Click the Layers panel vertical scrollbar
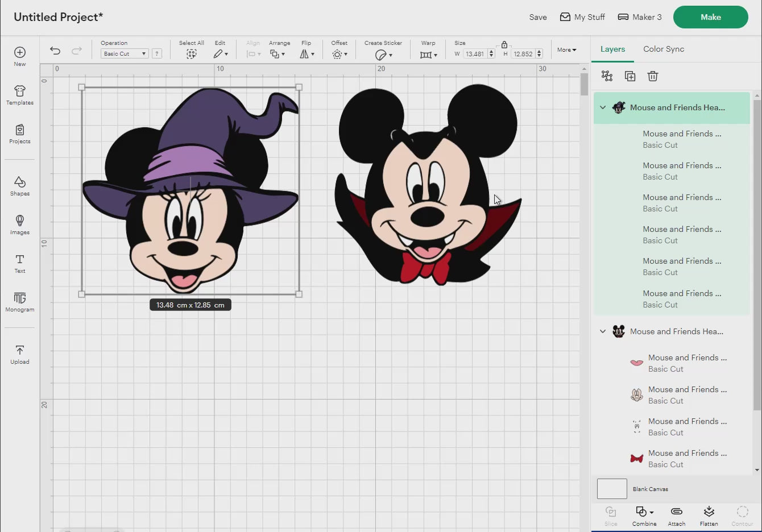Image resolution: width=762 pixels, height=532 pixels. [757, 255]
